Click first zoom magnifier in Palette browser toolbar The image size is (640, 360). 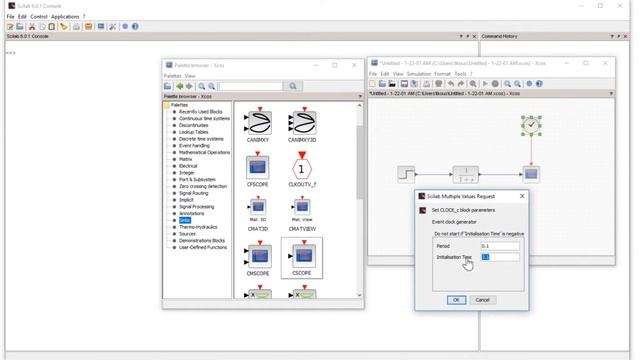[202, 86]
